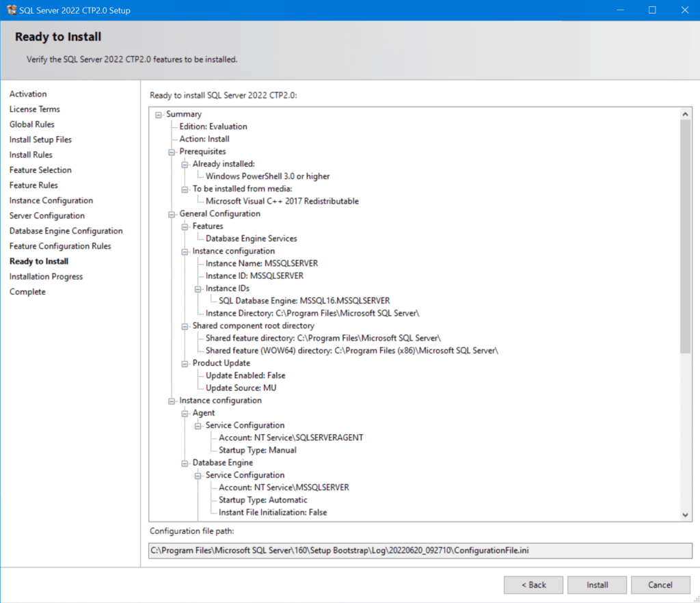Click the scroll down arrow of summary tree
Screen dimensions: 700x603
point(685,515)
